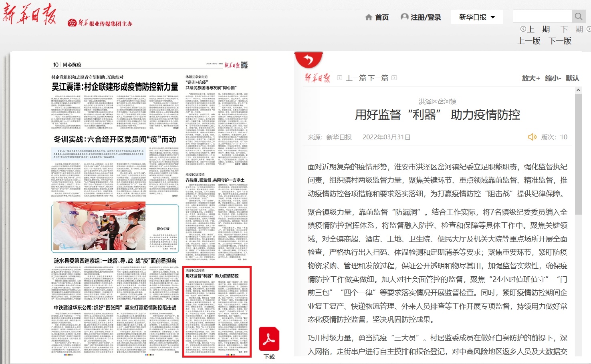The image size is (591, 364).
Task: Click the article title 用好监督"利器" 助力疫情防控
Action: click(x=438, y=115)
